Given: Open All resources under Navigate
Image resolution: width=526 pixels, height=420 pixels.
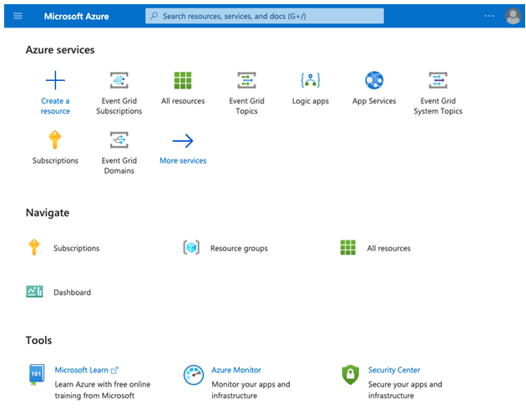Looking at the screenshot, I should tap(389, 248).
